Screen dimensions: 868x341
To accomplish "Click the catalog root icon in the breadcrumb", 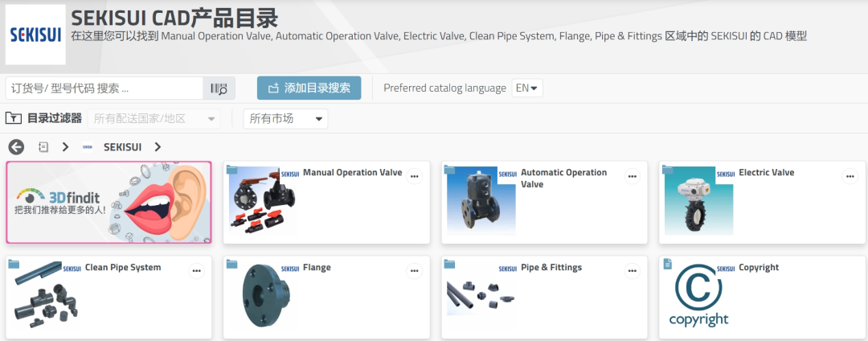I will (x=43, y=146).
